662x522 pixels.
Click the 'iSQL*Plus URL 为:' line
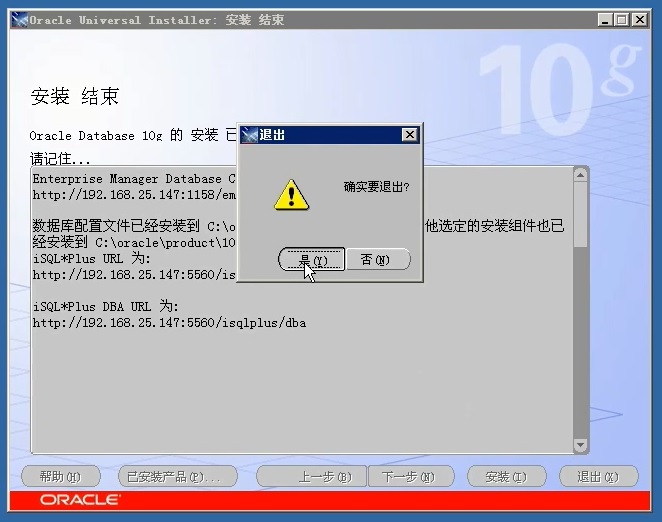click(92, 258)
